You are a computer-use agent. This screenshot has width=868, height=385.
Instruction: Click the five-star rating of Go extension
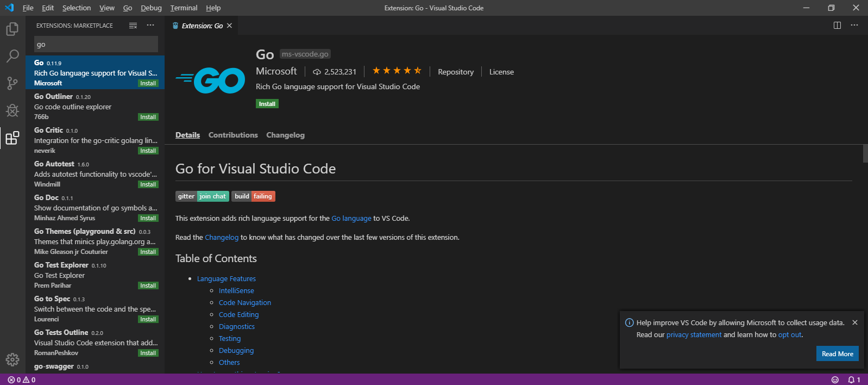coord(397,71)
